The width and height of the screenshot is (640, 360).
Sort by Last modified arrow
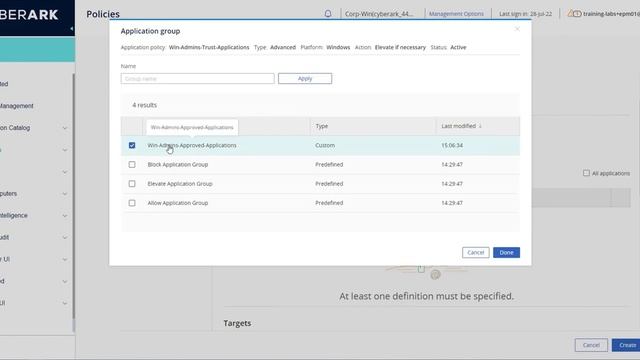[480, 126]
